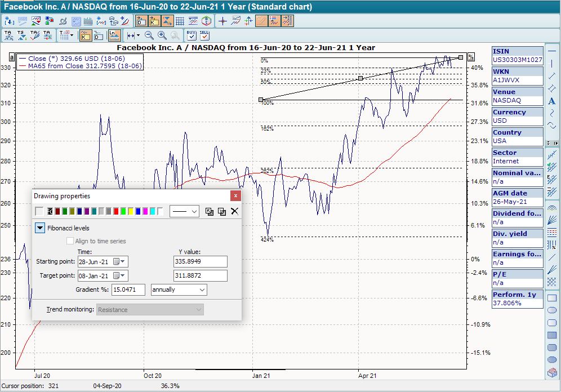
Task: Toggle the Ln logarithmic scale button
Action: coord(114,35)
